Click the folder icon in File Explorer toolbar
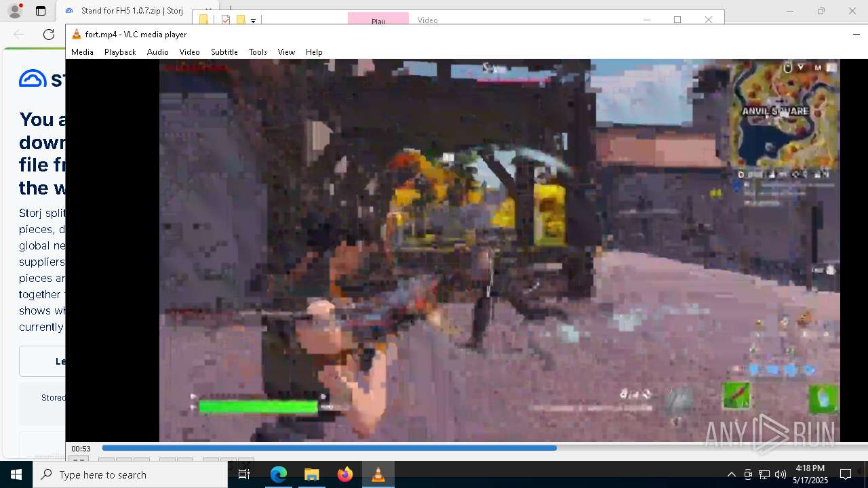The width and height of the screenshot is (868, 488). [203, 20]
